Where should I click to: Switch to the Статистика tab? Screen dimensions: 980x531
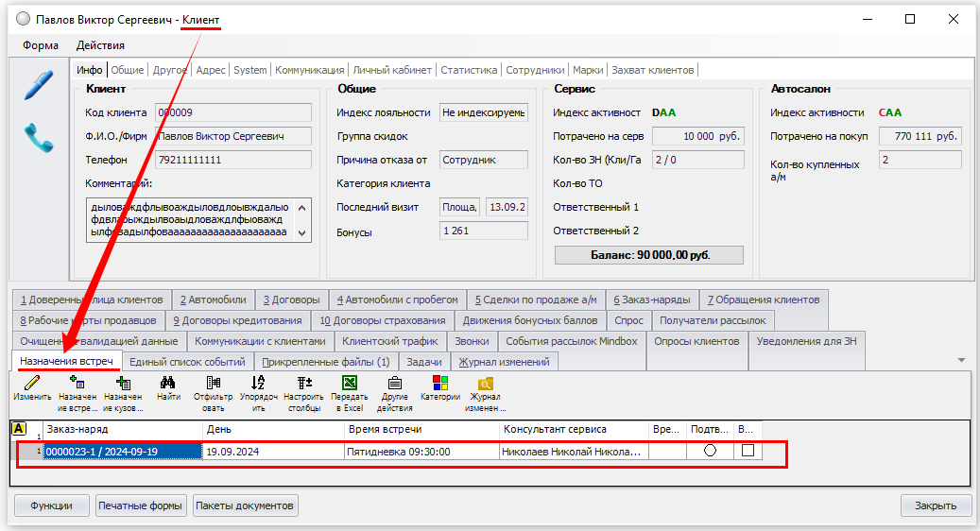[x=469, y=70]
